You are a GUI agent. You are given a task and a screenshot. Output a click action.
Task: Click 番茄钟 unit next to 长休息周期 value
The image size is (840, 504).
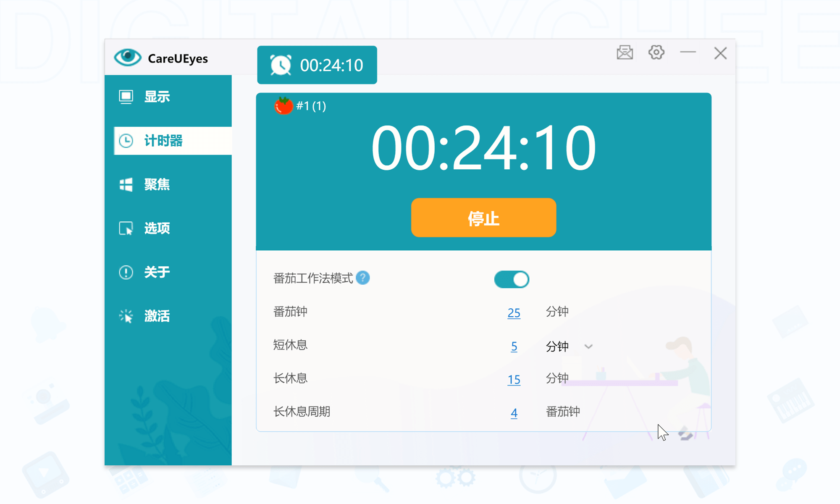pos(563,411)
